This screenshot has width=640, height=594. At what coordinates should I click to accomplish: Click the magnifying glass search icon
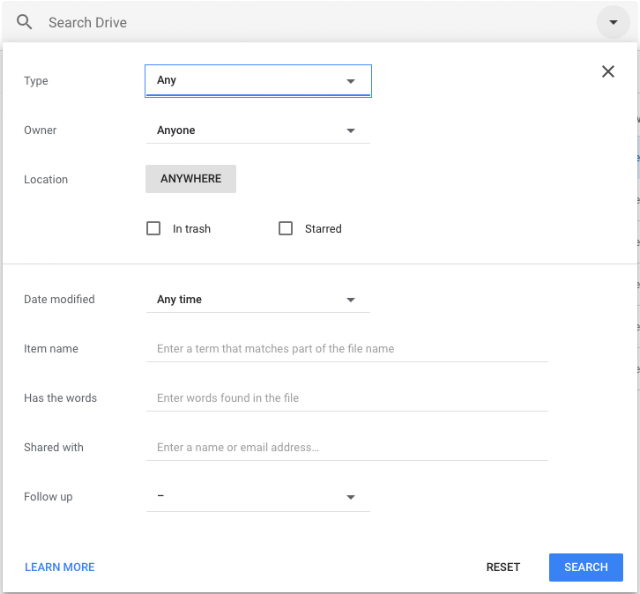pos(24,22)
